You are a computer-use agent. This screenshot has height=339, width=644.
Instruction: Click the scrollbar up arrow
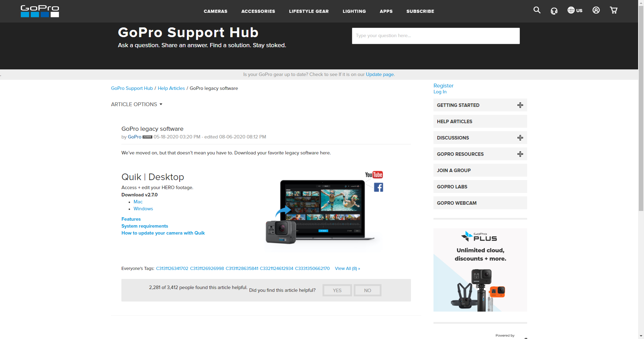pos(641,2)
